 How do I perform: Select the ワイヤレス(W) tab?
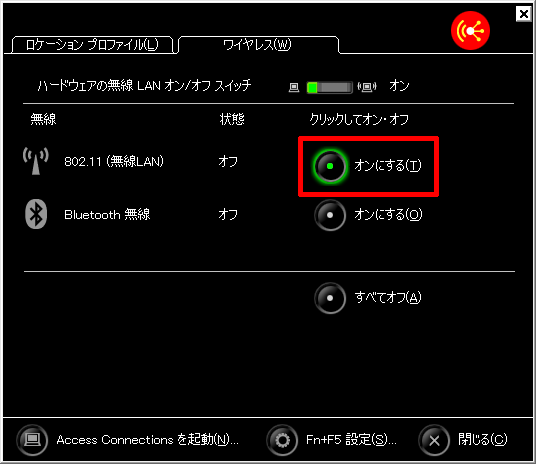click(258, 44)
